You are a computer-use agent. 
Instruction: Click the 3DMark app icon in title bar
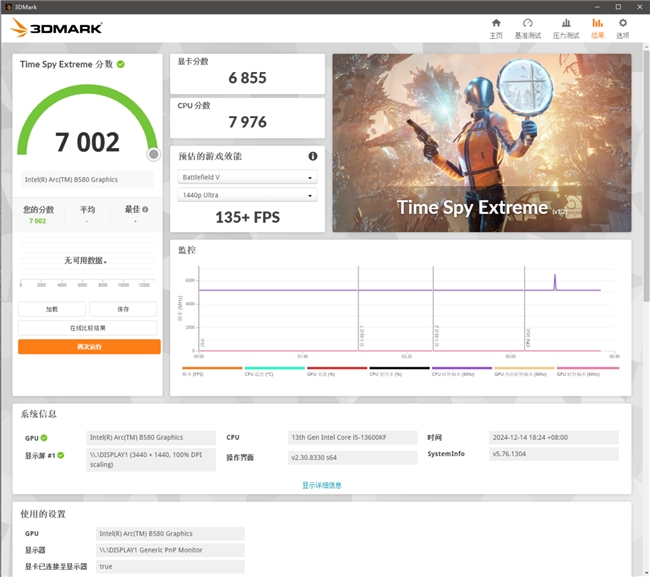[8, 7]
